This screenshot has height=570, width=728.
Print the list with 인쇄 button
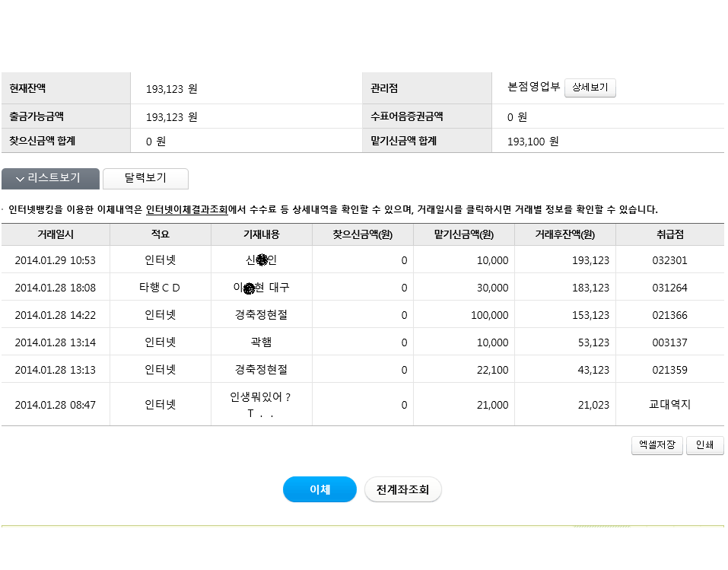(704, 445)
